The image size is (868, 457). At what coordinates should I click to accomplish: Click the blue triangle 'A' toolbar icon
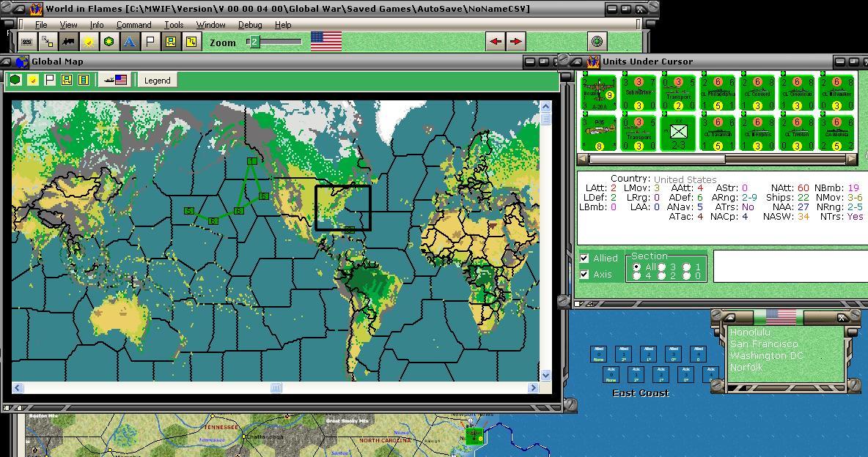[x=129, y=42]
